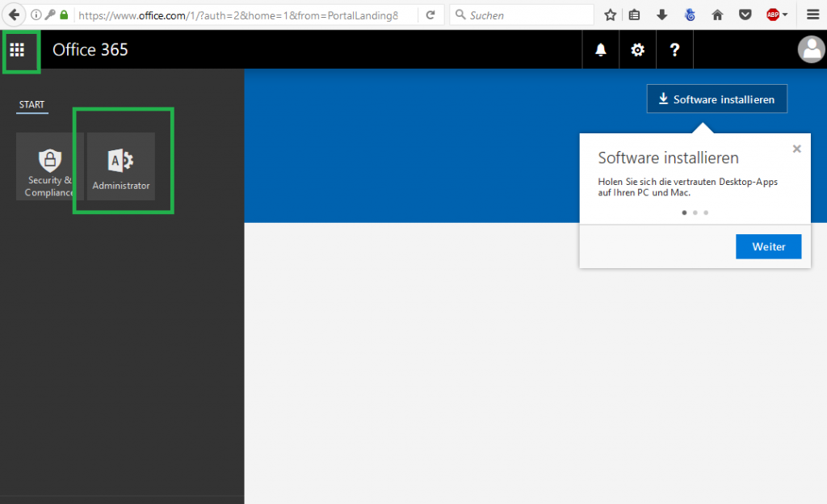Image resolution: width=827 pixels, height=504 pixels.
Task: Show browser downloads arrow icon
Action: tap(662, 15)
